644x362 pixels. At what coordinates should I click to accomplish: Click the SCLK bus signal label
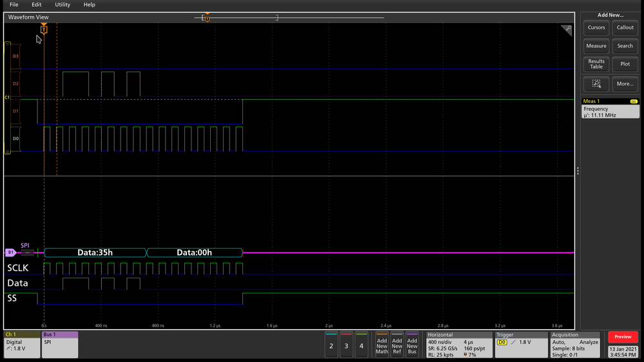point(17,268)
